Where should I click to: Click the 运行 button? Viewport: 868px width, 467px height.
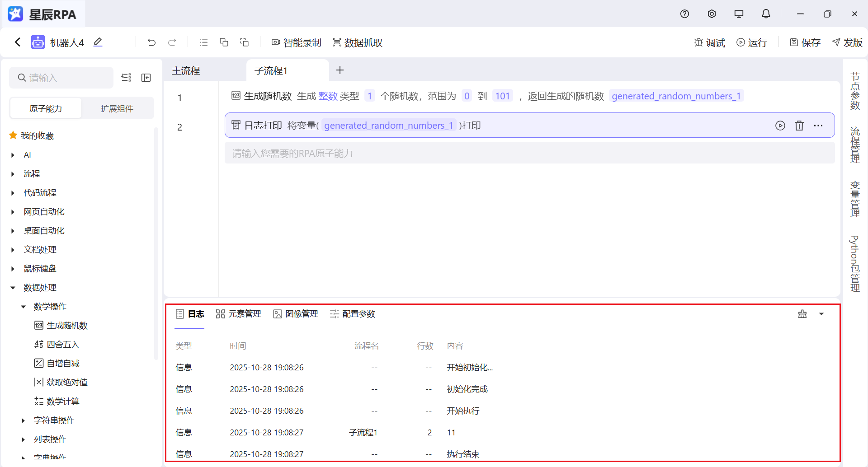coord(752,42)
